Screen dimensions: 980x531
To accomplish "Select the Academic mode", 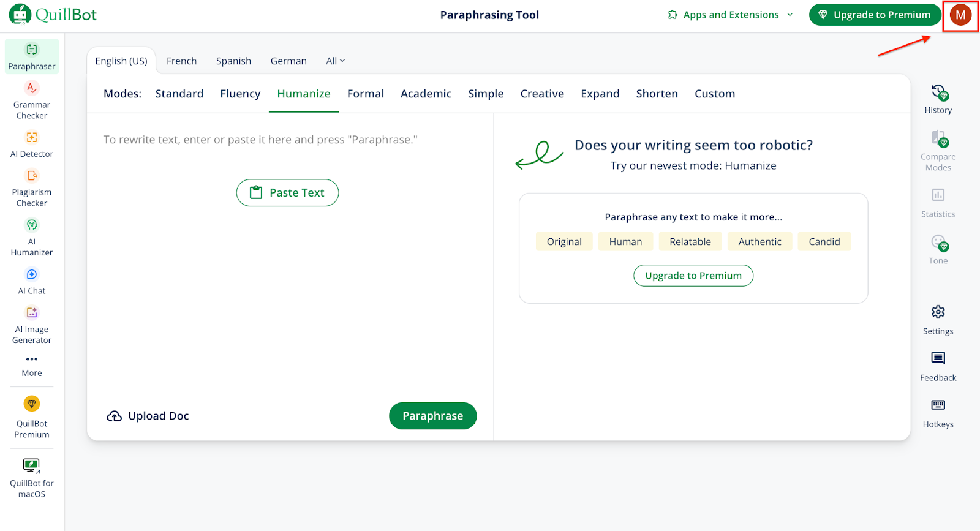I will click(x=426, y=94).
